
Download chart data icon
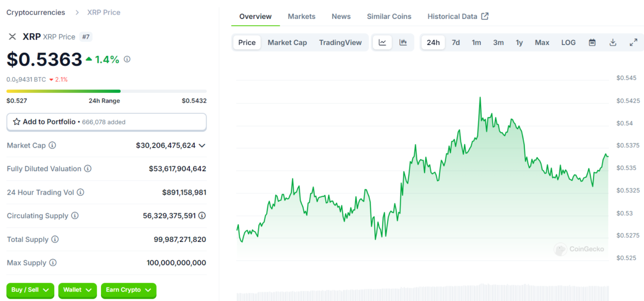pos(612,42)
